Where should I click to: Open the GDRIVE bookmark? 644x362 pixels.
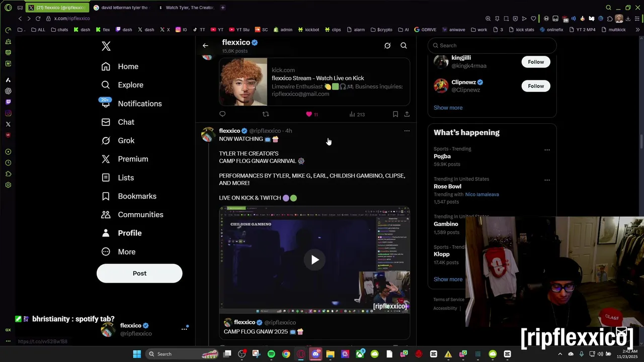pos(425,30)
